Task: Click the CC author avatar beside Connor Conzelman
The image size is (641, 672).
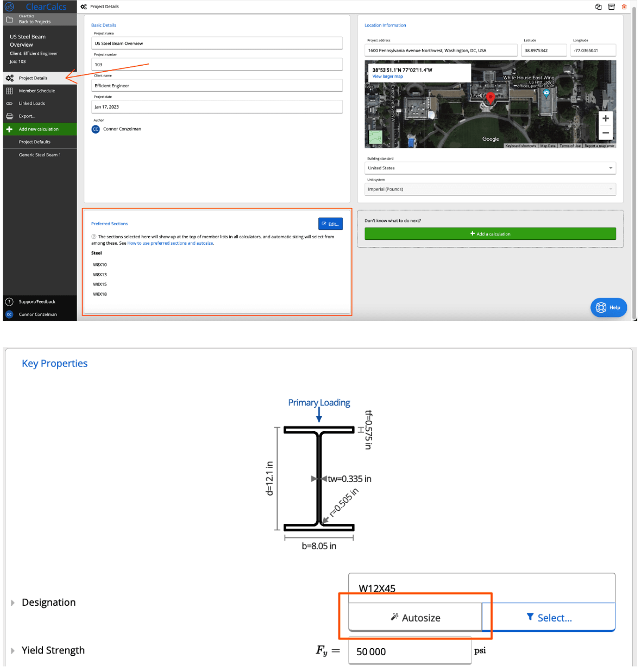Action: [96, 129]
